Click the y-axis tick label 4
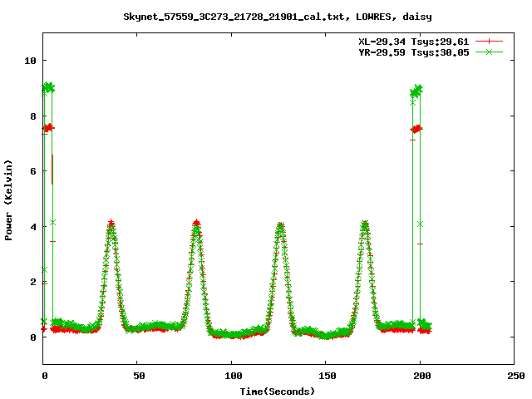 coord(33,227)
